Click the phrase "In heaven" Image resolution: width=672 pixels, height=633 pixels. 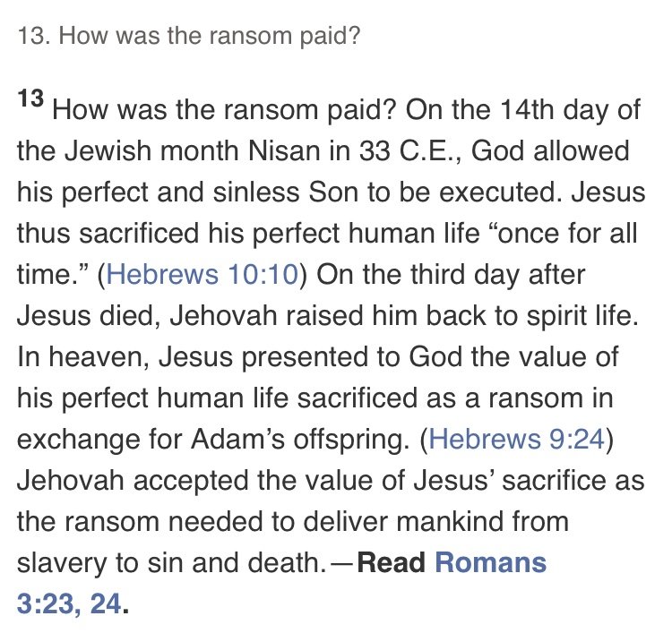pyautogui.click(x=83, y=356)
